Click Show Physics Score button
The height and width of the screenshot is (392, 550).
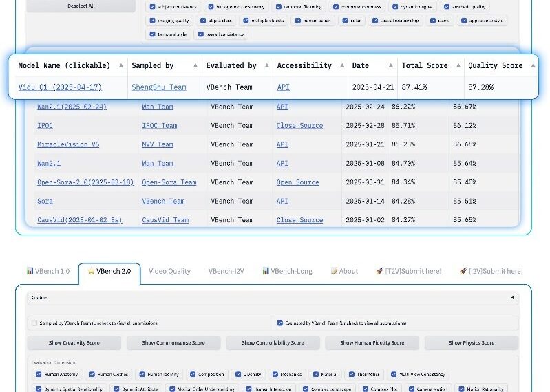(471, 342)
